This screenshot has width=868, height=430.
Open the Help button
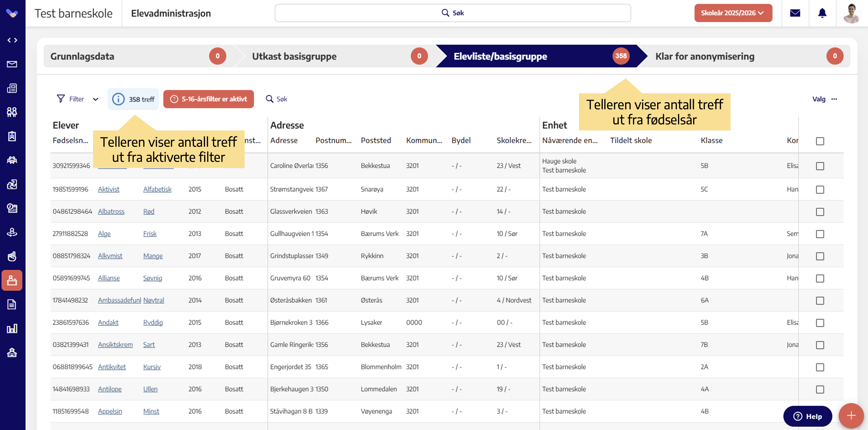pyautogui.click(x=807, y=416)
